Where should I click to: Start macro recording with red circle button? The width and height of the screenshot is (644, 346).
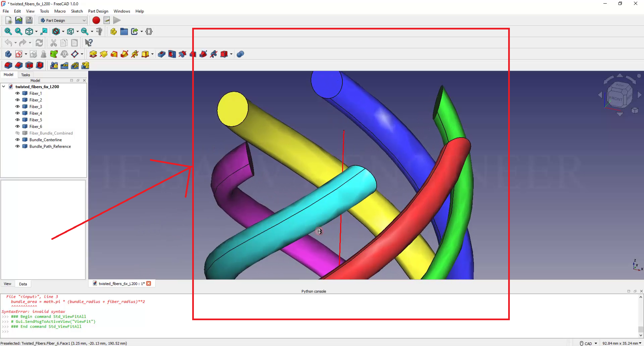point(96,20)
